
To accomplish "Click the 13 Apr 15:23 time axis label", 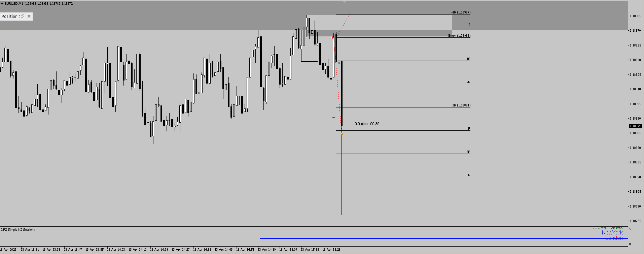I will pos(331,250).
